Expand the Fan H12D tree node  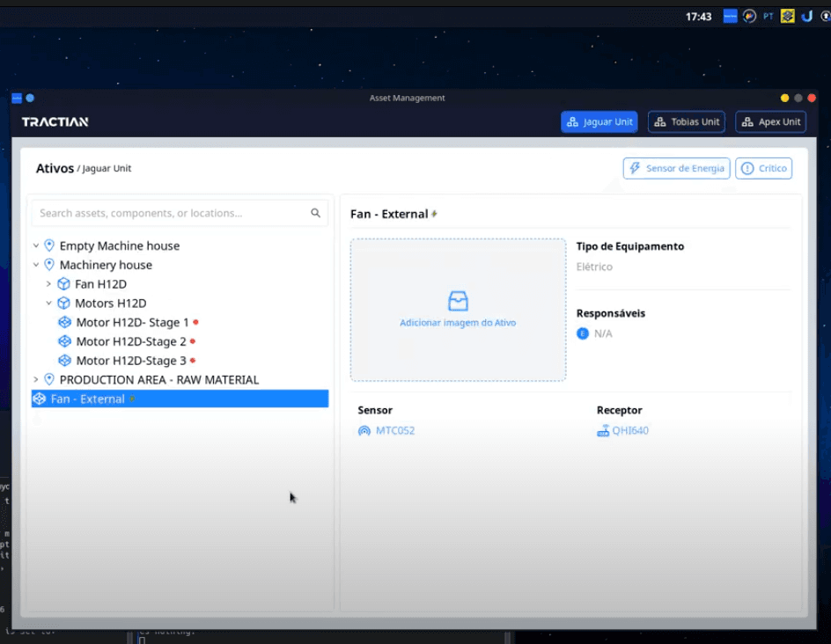[x=48, y=283]
